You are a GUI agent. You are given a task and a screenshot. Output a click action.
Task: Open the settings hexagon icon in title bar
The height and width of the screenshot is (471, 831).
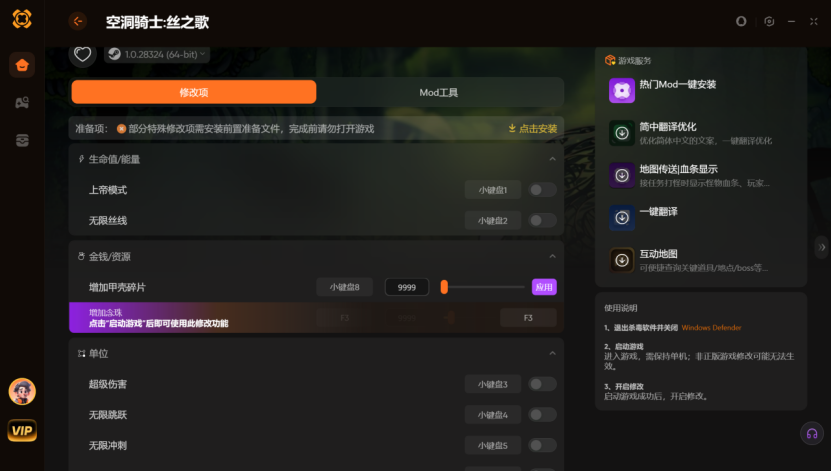pos(769,21)
